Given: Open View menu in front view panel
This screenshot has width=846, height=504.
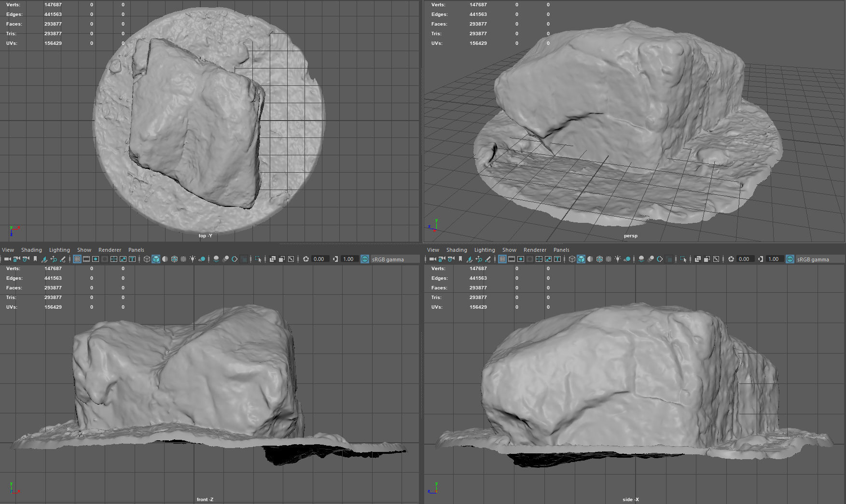Looking at the screenshot, I should pyautogui.click(x=8, y=250).
